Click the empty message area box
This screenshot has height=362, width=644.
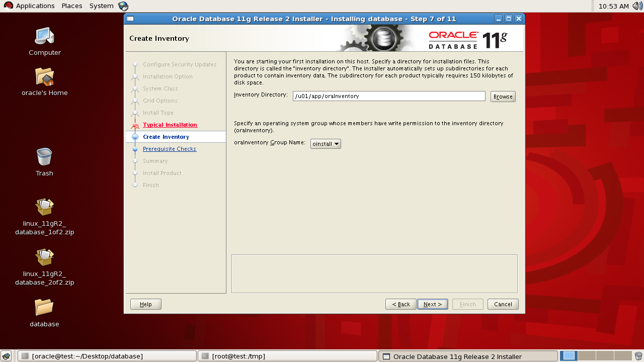click(x=374, y=274)
